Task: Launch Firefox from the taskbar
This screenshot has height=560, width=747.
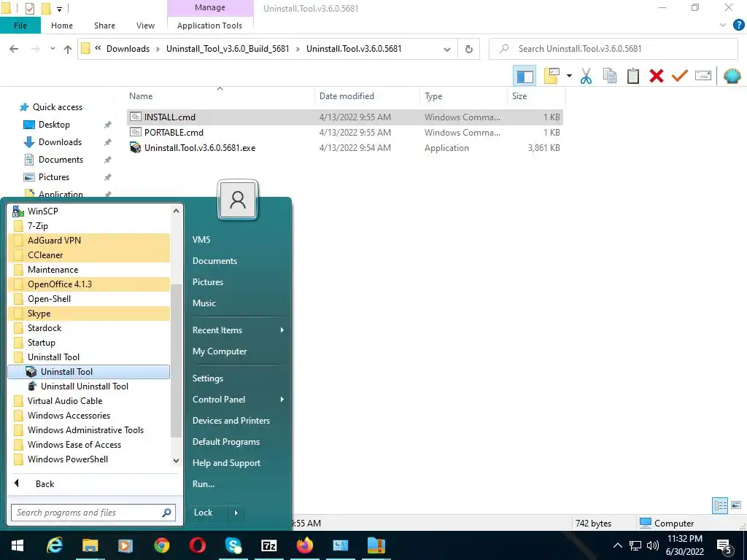Action: coord(305,545)
